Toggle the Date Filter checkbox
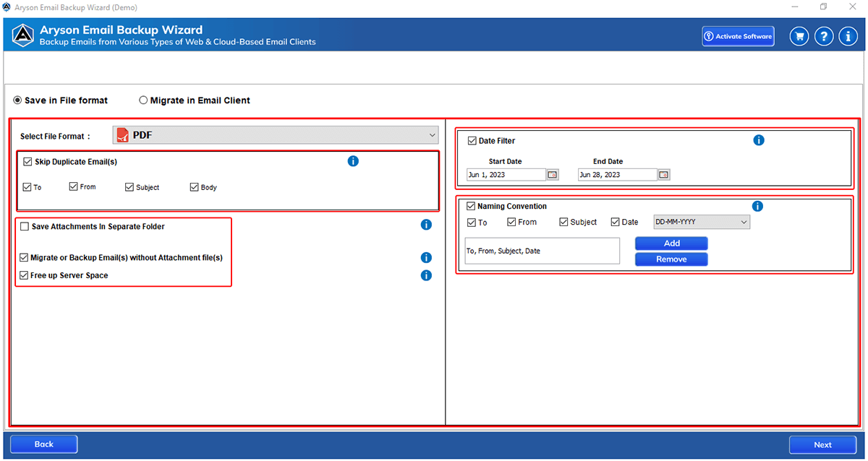This screenshot has height=461, width=868. [472, 141]
